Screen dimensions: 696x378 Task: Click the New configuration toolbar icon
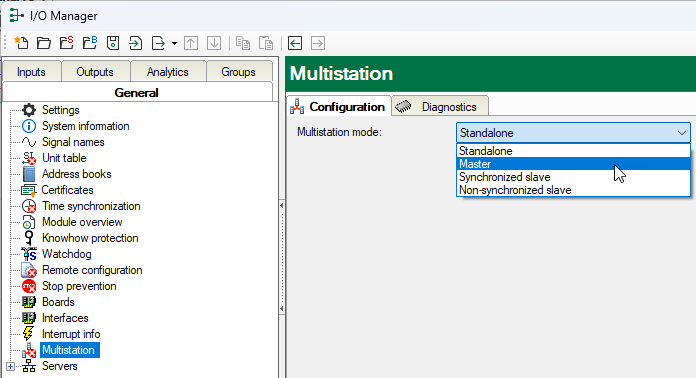pyautogui.click(x=21, y=43)
